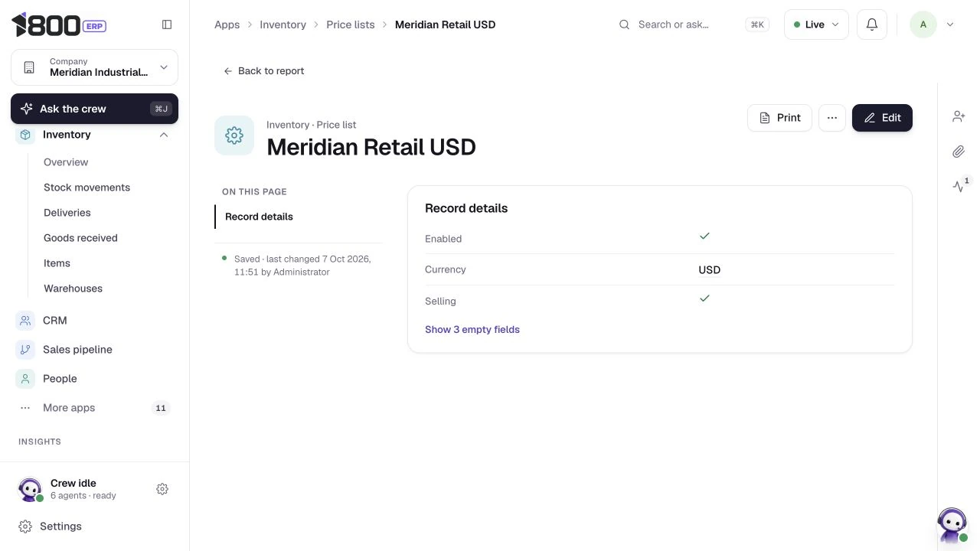This screenshot has height=551, width=980.
Task: Click the 800 ERP logo
Action: [59, 24]
